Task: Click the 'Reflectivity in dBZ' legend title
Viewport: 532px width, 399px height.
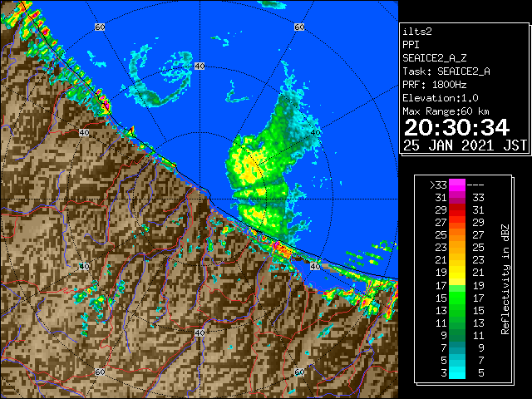Action: (x=505, y=279)
